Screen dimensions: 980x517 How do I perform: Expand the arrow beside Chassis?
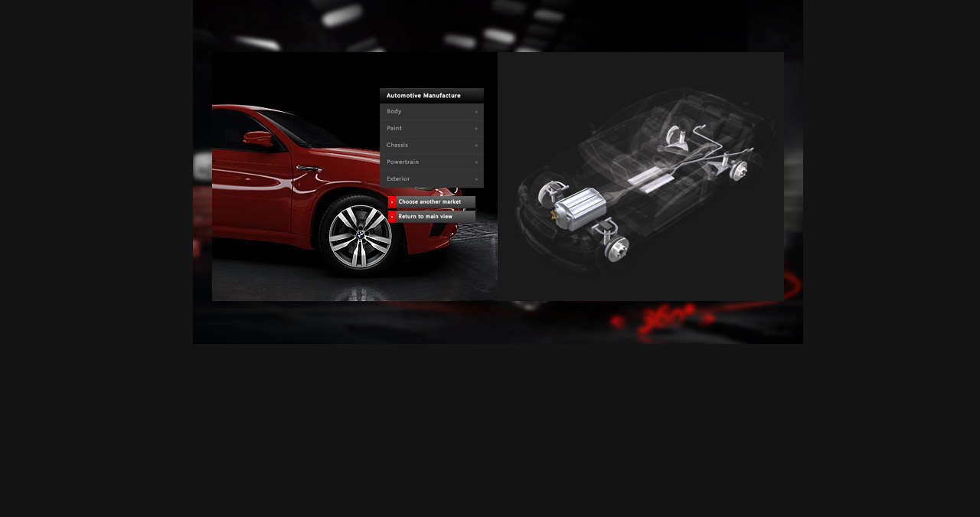click(x=476, y=146)
